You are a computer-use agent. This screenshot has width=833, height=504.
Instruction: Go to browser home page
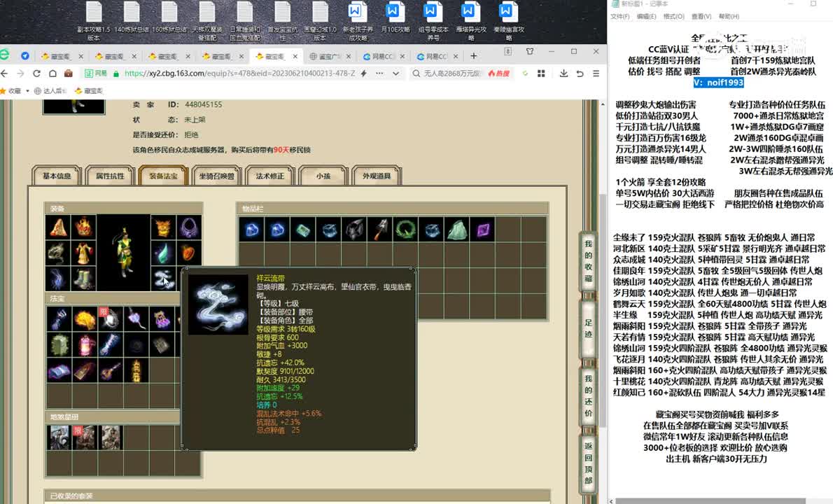click(x=52, y=73)
